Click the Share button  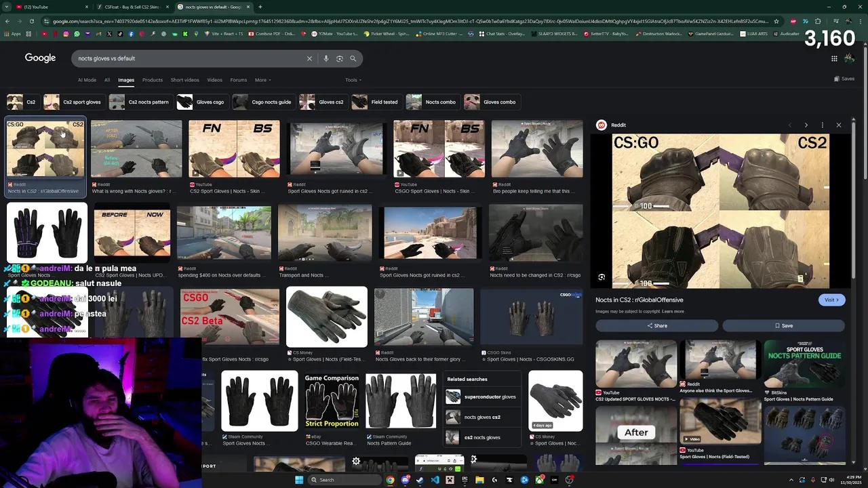point(656,325)
